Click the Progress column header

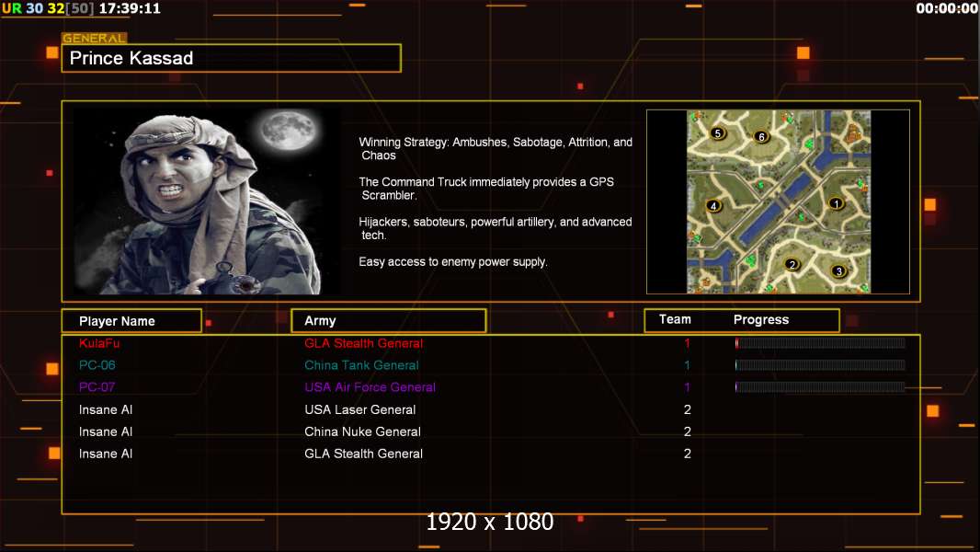click(761, 319)
